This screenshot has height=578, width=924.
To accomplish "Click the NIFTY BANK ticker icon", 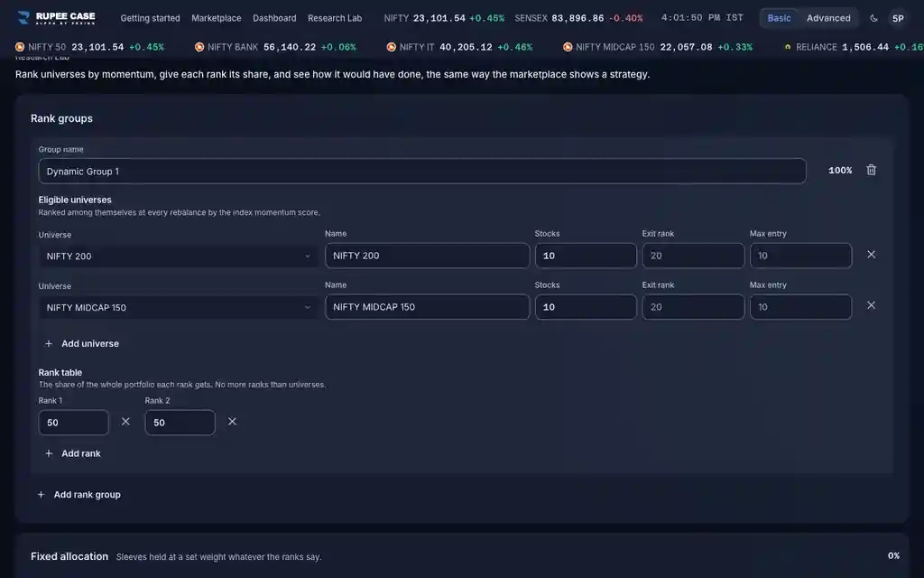I will click(199, 47).
